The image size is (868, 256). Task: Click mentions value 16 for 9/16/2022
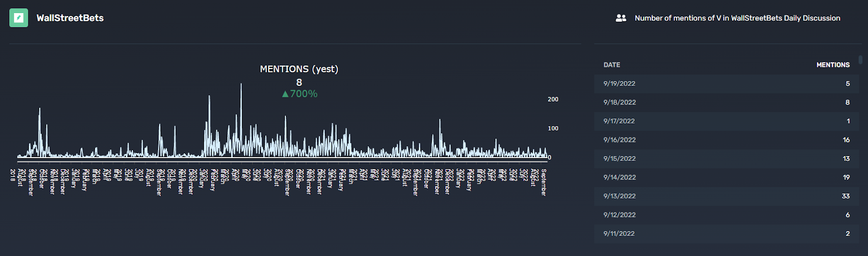846,140
